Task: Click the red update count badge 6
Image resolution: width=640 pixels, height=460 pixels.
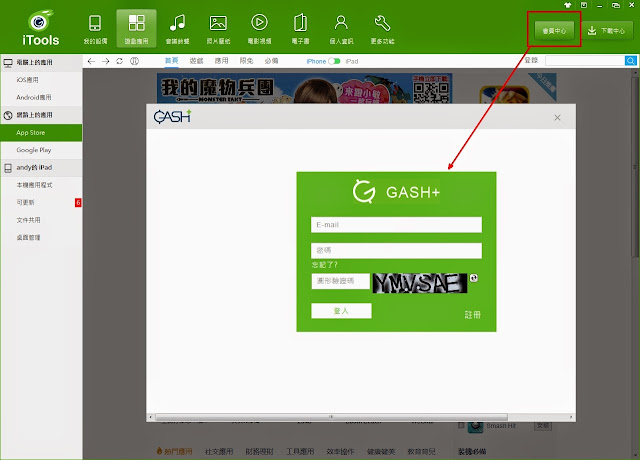Action: [78, 202]
